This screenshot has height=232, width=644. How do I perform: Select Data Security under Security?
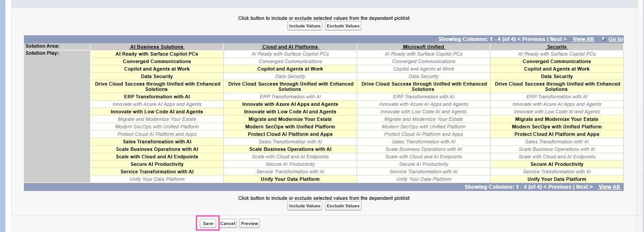pos(557,76)
